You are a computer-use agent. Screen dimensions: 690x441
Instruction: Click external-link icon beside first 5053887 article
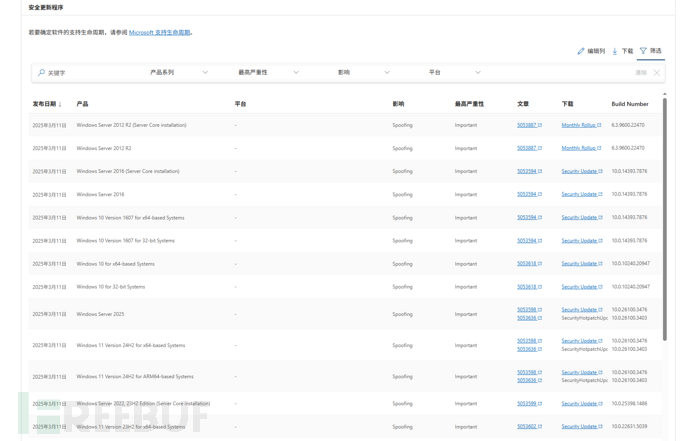(540, 126)
